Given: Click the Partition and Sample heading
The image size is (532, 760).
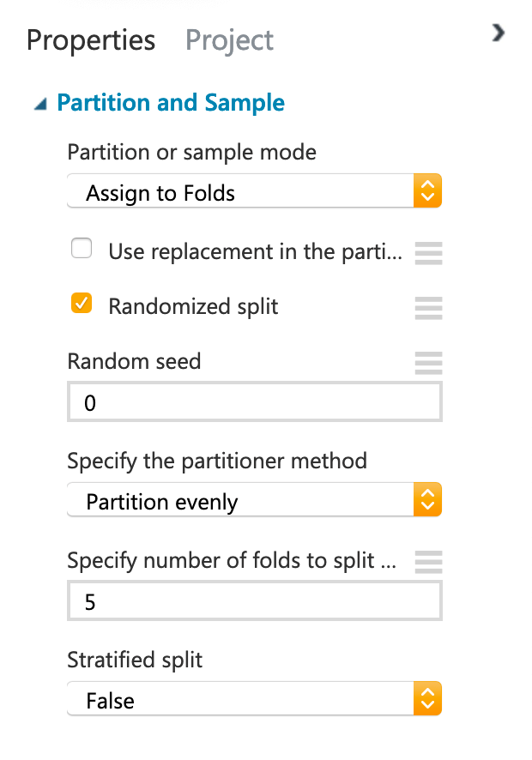Looking at the screenshot, I should pos(171,103).
